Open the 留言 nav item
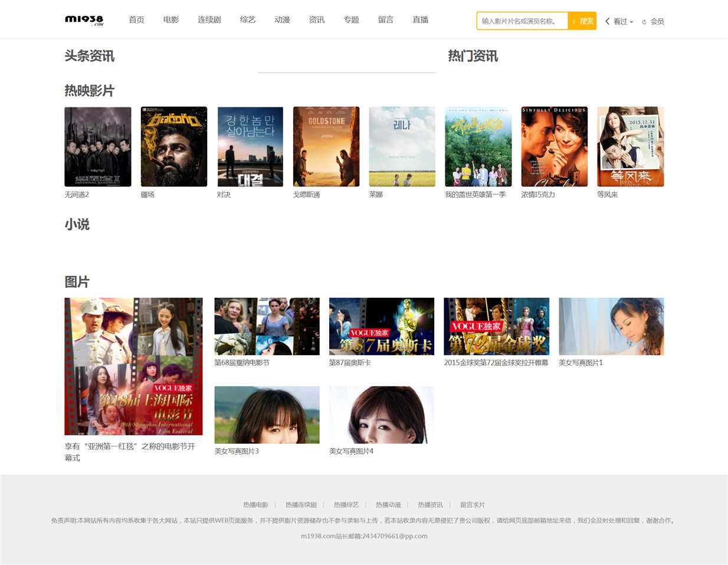Screen dimensions: 728x565 tap(386, 19)
